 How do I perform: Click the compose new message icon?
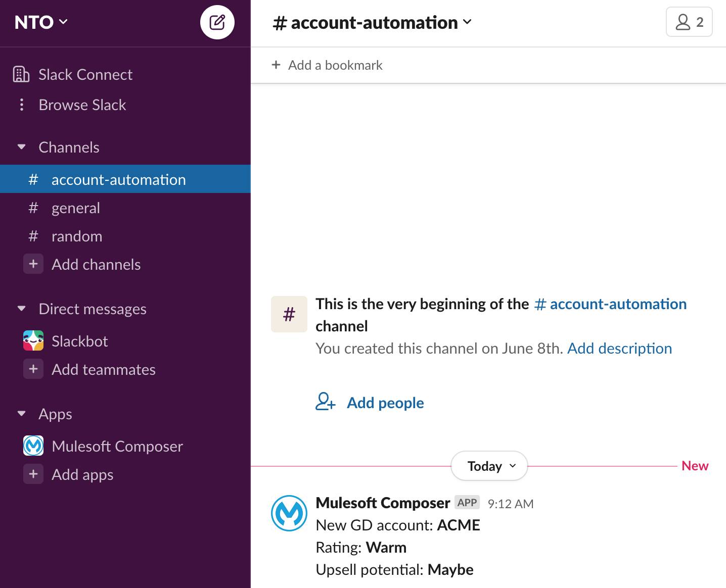217,22
